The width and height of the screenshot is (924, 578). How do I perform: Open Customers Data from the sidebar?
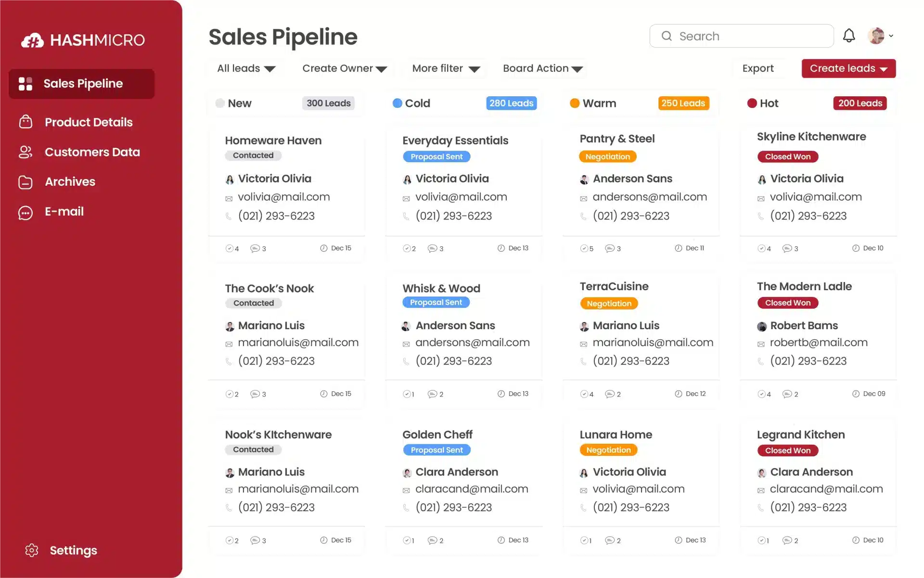pos(25,152)
